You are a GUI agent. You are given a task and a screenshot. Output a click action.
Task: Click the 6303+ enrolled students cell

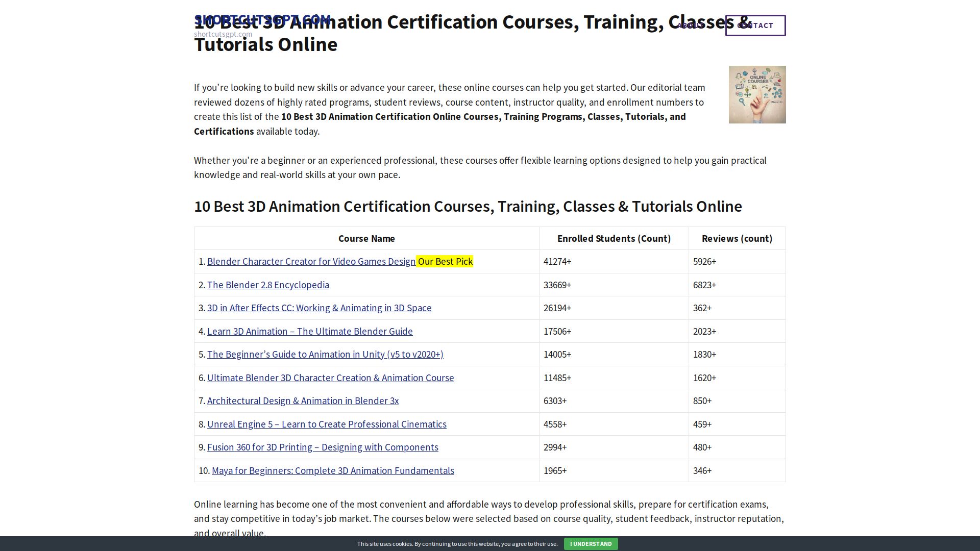(614, 401)
